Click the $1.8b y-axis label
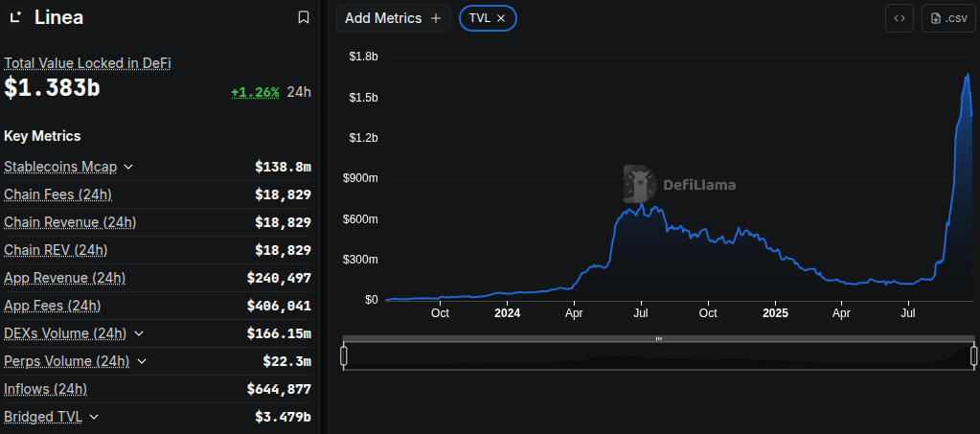This screenshot has height=434, width=980. [x=363, y=57]
